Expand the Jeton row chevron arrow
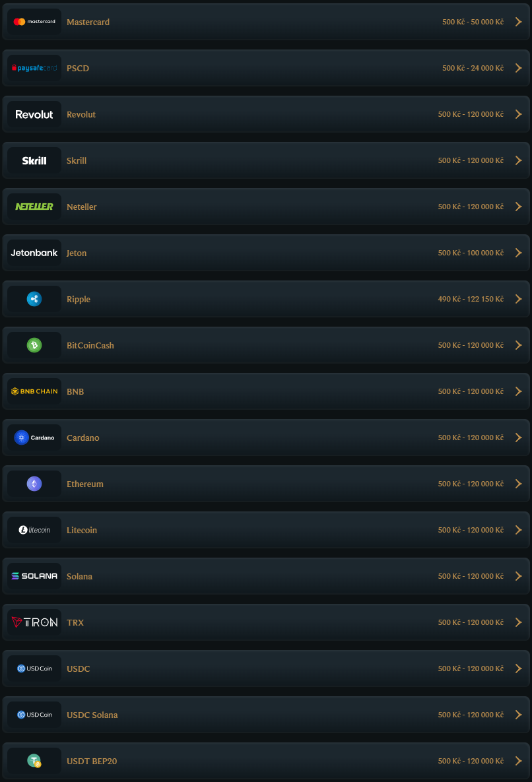Screen dimensions: 532x782 click(x=519, y=253)
